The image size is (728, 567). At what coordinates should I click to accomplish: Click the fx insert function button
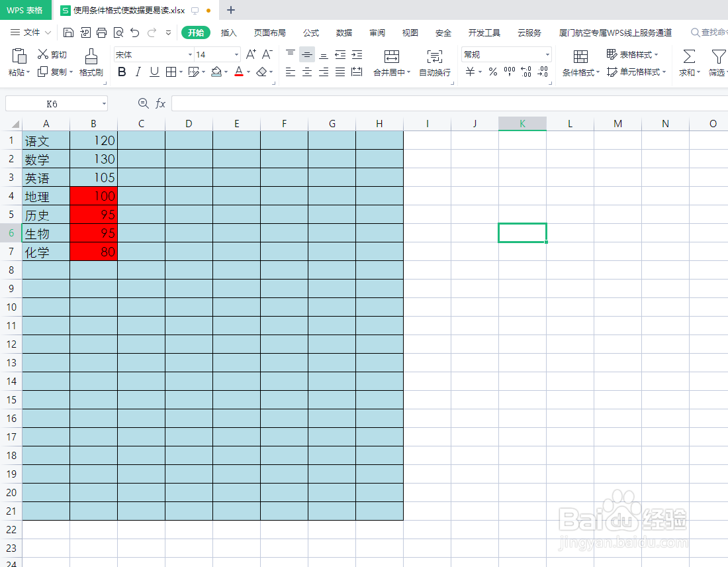pyautogui.click(x=160, y=103)
